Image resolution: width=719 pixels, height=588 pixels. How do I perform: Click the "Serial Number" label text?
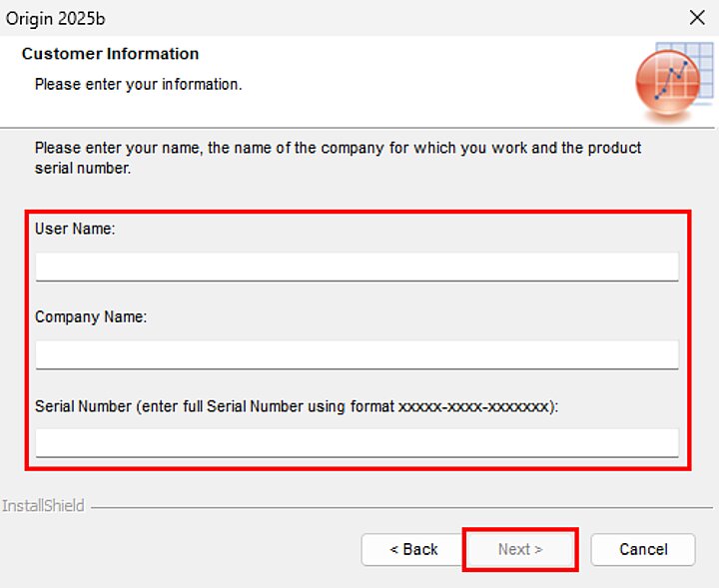tap(83, 406)
